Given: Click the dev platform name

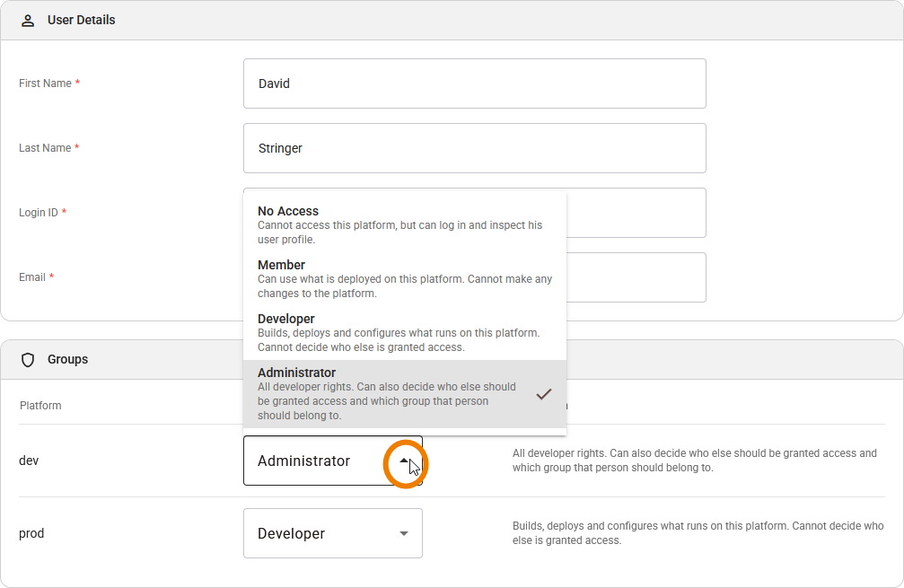Looking at the screenshot, I should point(29,461).
